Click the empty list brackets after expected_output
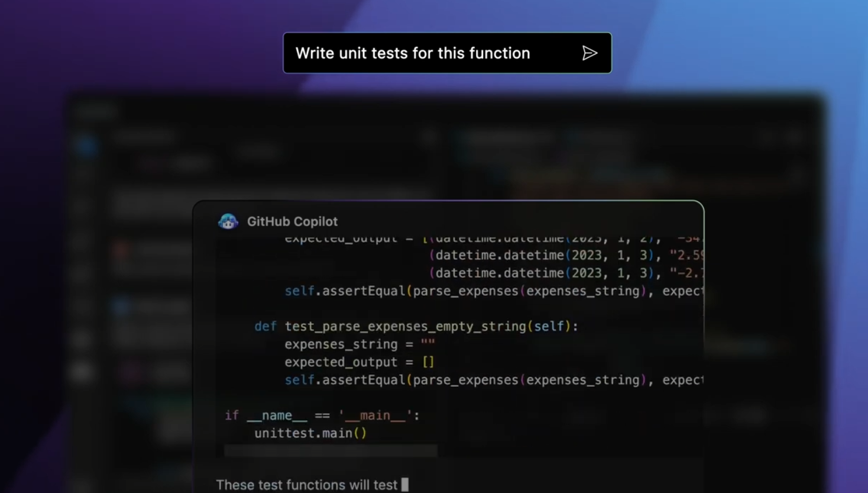Viewport: 868px width, 493px height. [427, 362]
